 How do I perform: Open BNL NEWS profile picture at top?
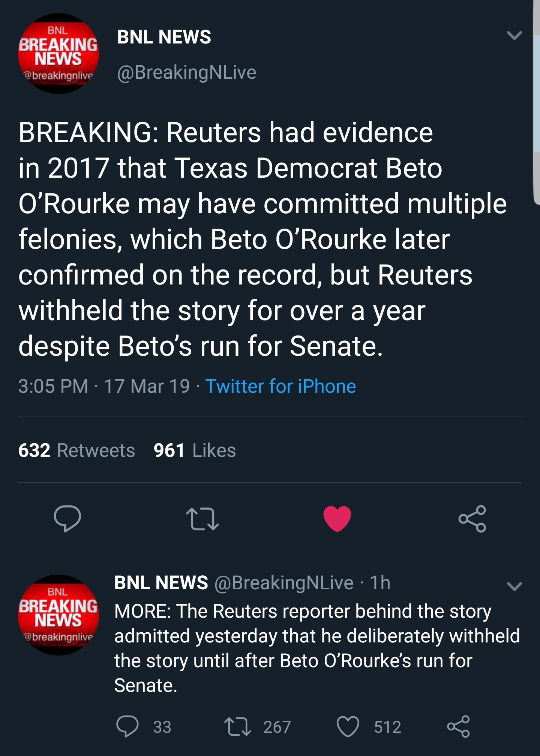coord(58,54)
